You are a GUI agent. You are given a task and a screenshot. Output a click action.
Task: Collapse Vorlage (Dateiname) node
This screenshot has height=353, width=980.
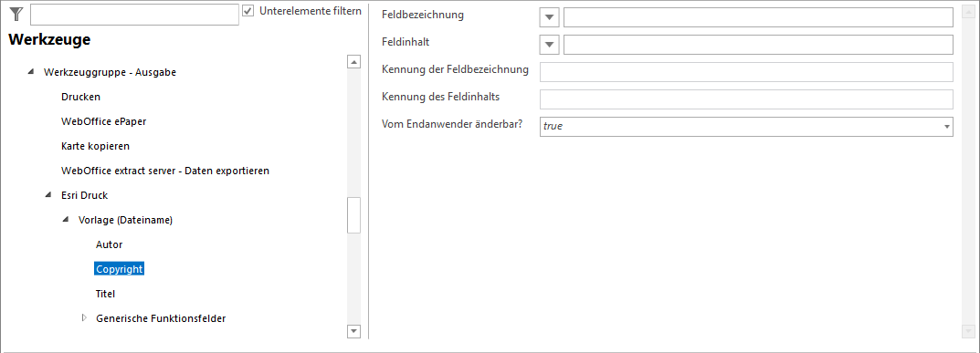pos(66,220)
